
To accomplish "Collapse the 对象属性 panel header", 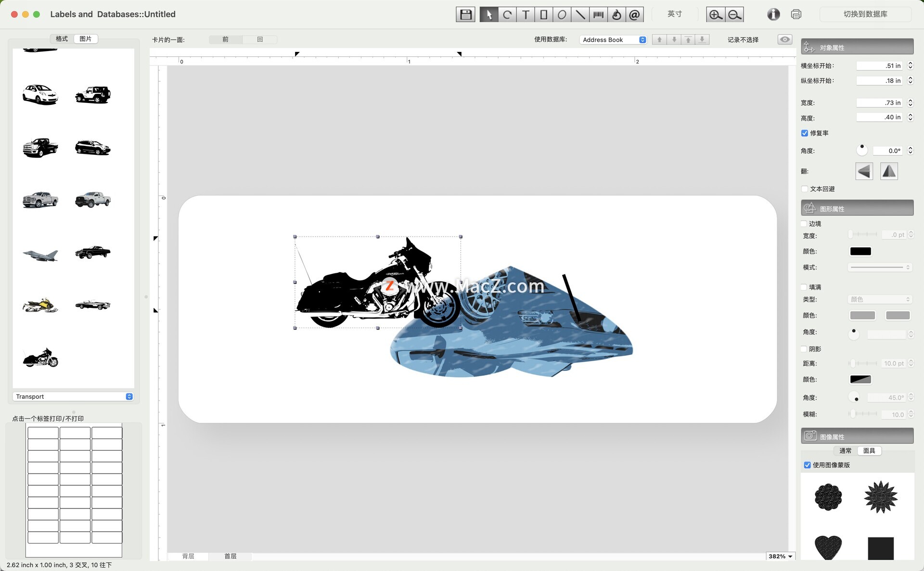I will (x=857, y=47).
